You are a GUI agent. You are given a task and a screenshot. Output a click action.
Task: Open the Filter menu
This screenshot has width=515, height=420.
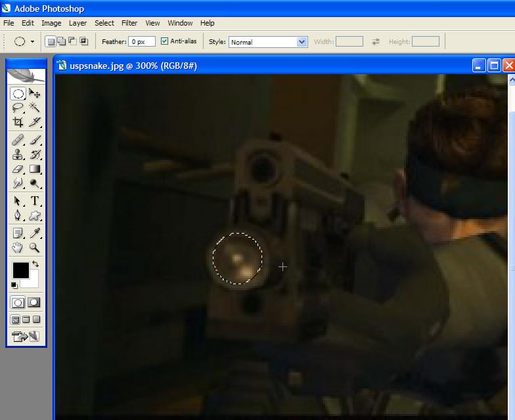coord(129,23)
